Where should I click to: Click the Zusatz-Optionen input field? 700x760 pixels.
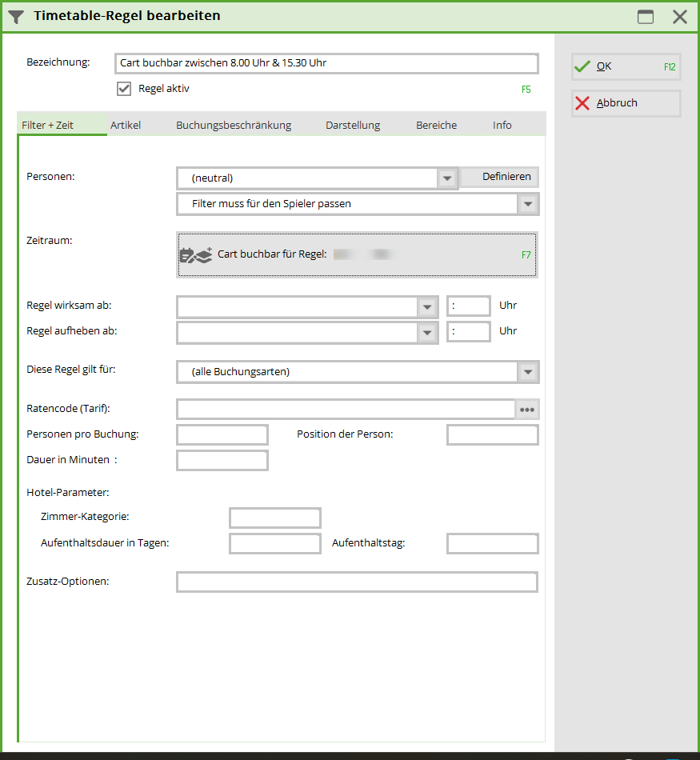[x=358, y=582]
